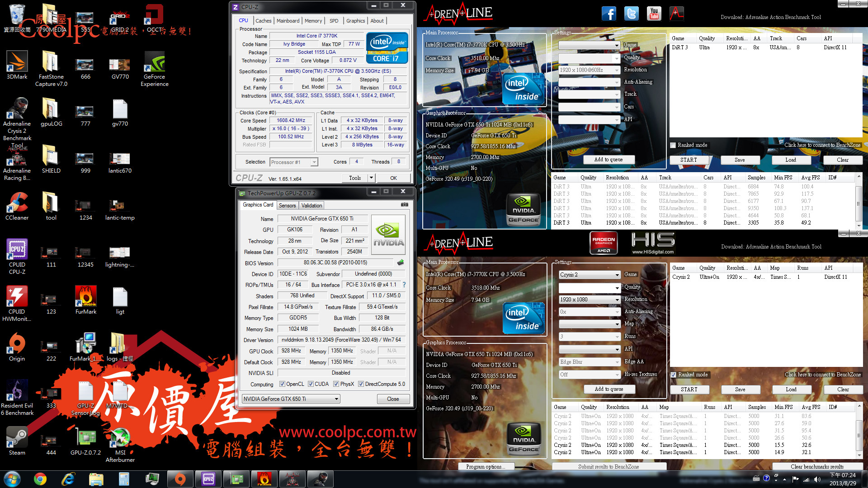The width and height of the screenshot is (868, 488).
Task: Toggle Ranked mode checkbox in Crysis 2 benchmark
Action: coord(674,375)
